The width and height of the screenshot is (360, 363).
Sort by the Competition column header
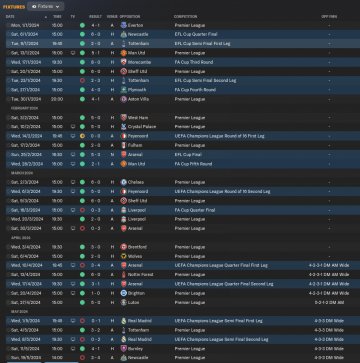point(186,17)
